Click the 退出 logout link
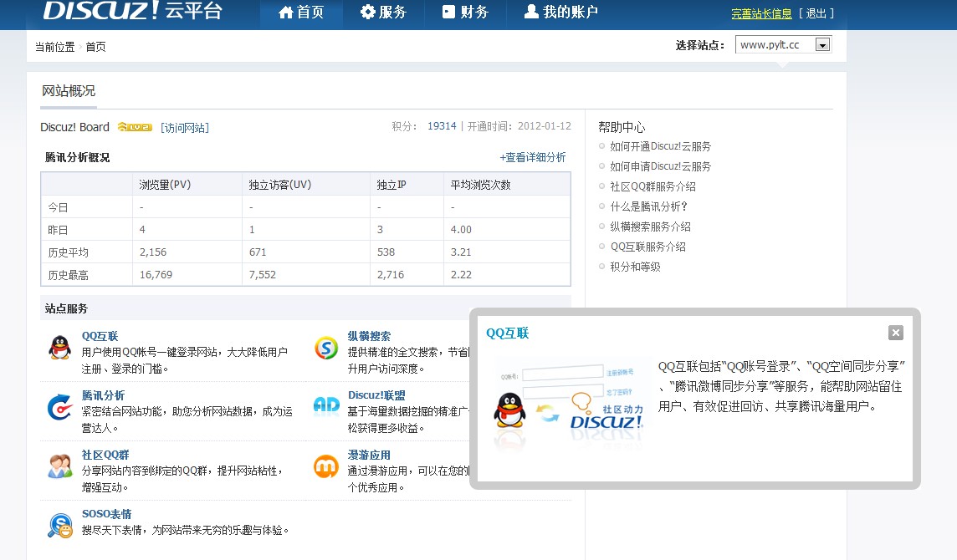This screenshot has height=560, width=957. tap(816, 13)
